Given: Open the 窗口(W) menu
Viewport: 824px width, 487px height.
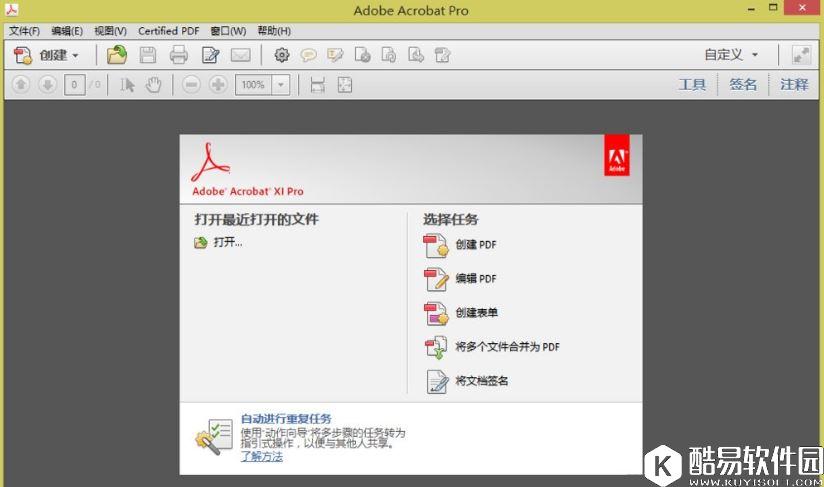Looking at the screenshot, I should 228,31.
